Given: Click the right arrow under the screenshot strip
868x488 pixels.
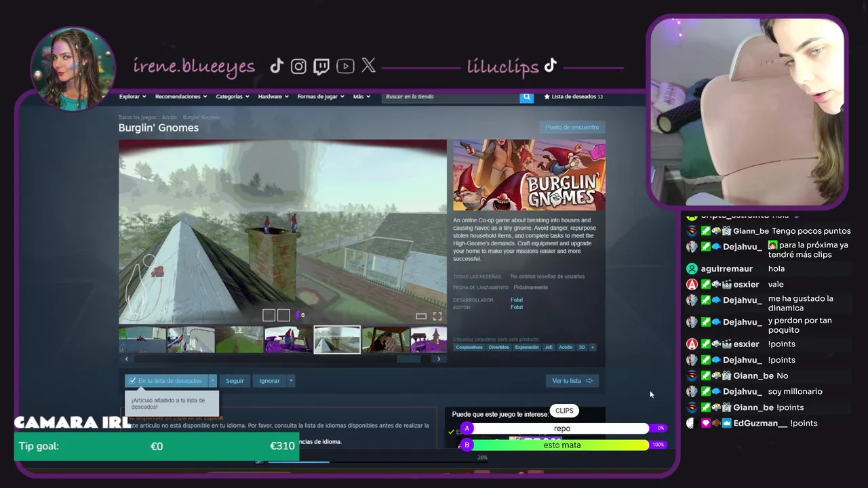Looking at the screenshot, I should pyautogui.click(x=439, y=359).
